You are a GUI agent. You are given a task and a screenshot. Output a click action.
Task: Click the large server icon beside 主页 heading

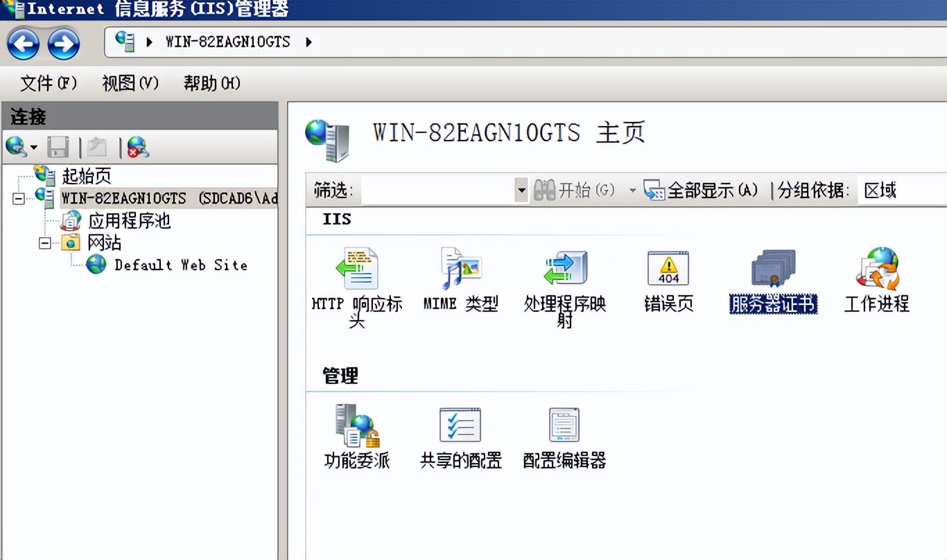pyautogui.click(x=327, y=139)
